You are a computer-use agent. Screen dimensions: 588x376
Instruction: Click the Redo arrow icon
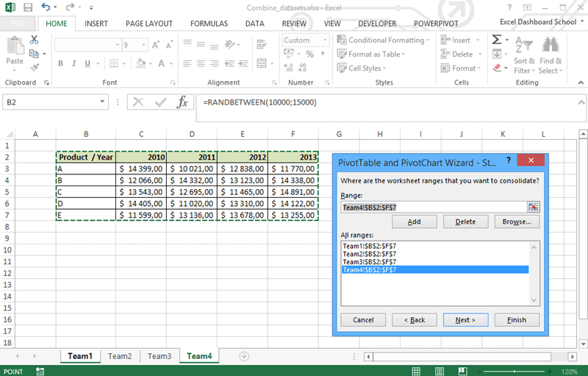70,7
